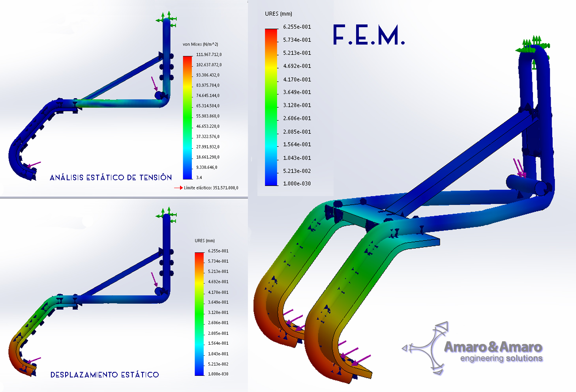Click the von Mises (N/m^2) legend title
Viewport: 576px width, 392px height.
point(200,44)
